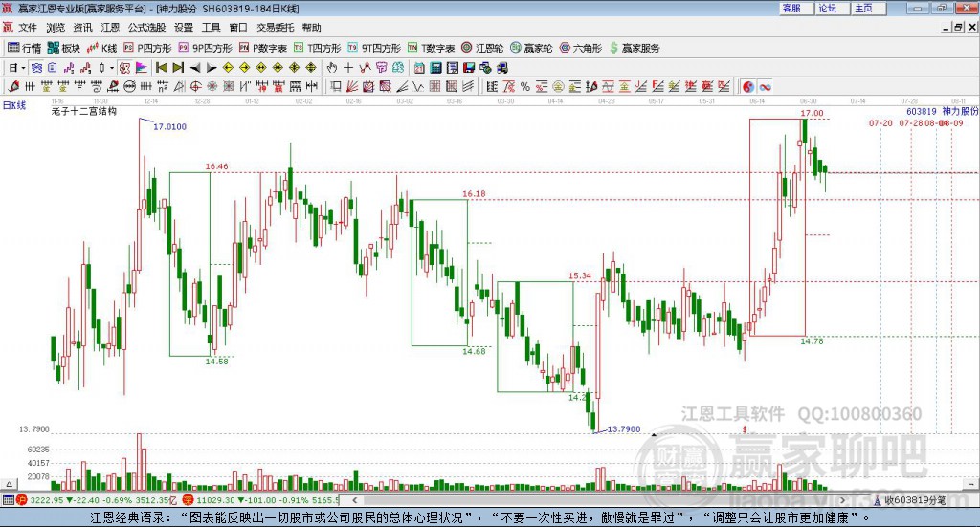
Task: Select the percent retracement tool
Action: coord(525,86)
